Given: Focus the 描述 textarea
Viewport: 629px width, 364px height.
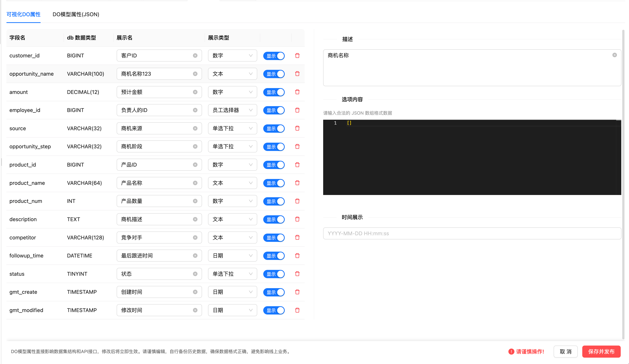Looking at the screenshot, I should pos(472,68).
